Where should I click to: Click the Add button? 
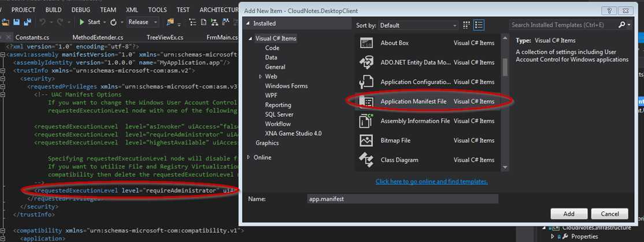point(569,214)
